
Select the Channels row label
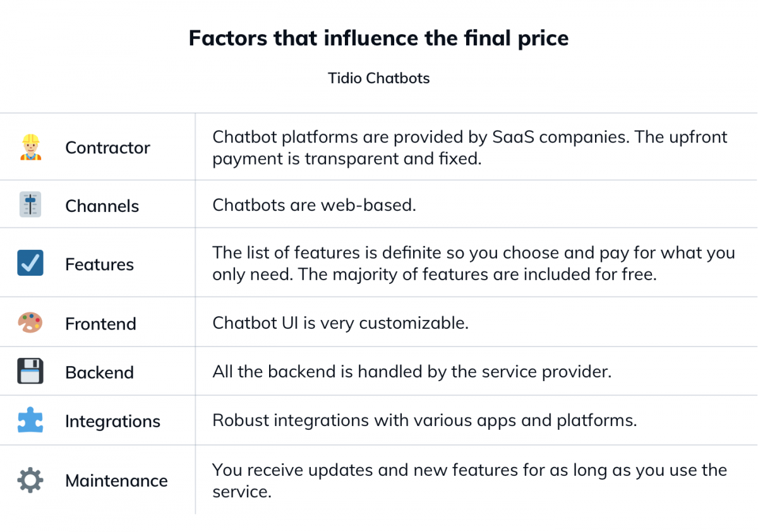pos(102,206)
